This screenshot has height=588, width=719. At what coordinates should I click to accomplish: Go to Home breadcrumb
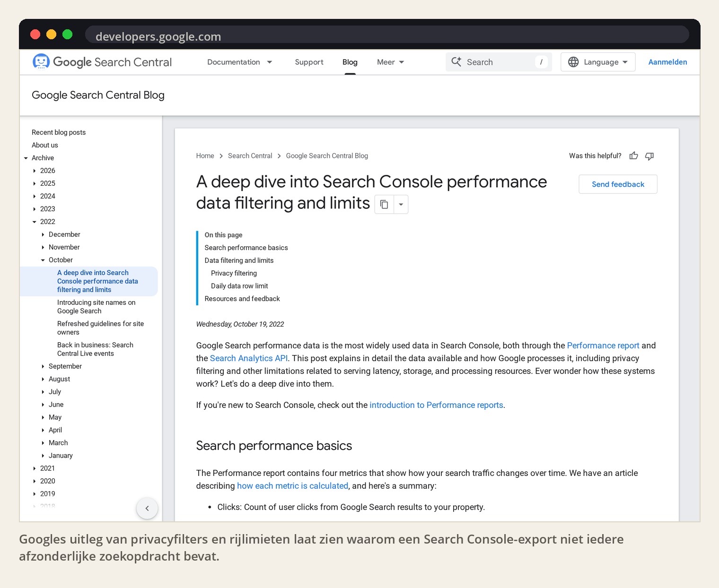tap(205, 156)
